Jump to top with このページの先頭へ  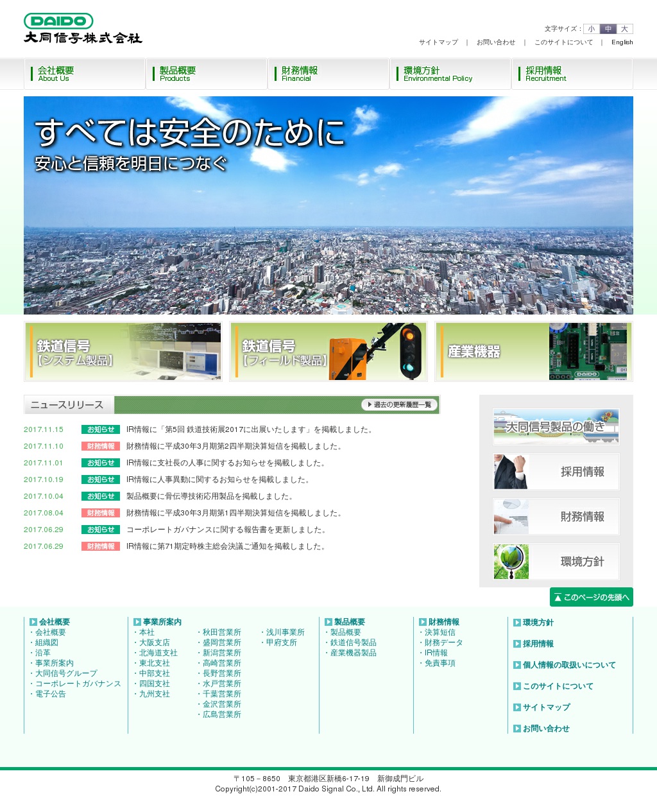point(591,598)
